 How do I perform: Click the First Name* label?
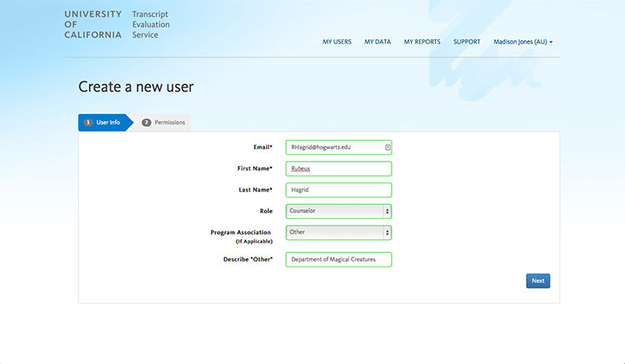pyautogui.click(x=255, y=168)
